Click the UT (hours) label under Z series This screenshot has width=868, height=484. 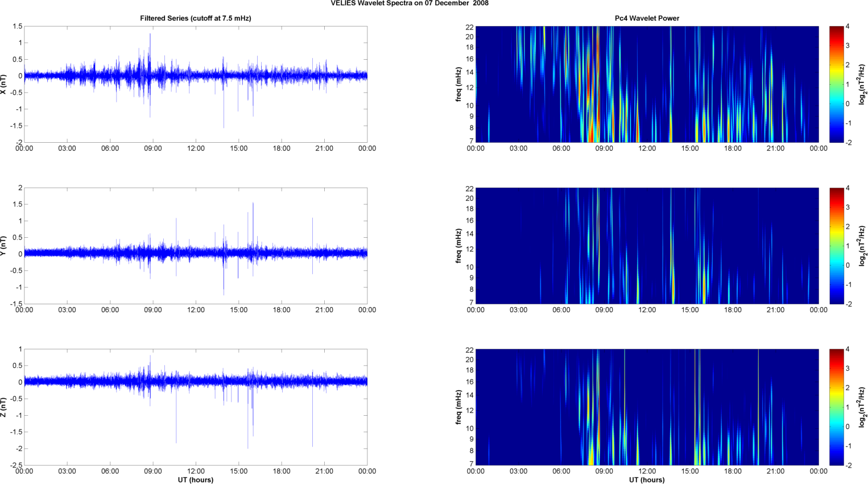coord(196,480)
